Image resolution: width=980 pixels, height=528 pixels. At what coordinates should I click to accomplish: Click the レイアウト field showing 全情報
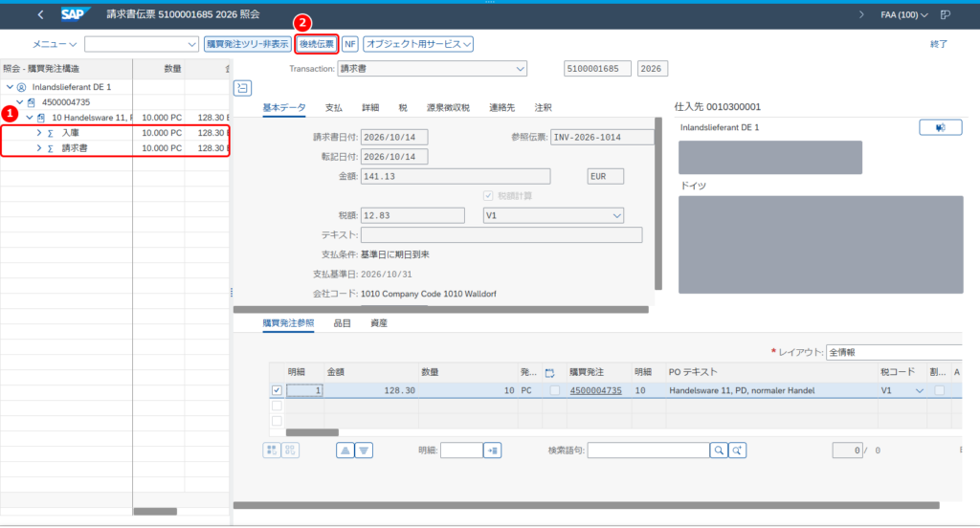pyautogui.click(x=894, y=352)
